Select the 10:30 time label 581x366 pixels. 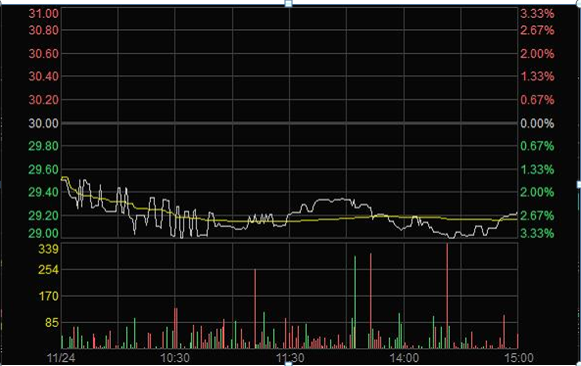point(175,358)
